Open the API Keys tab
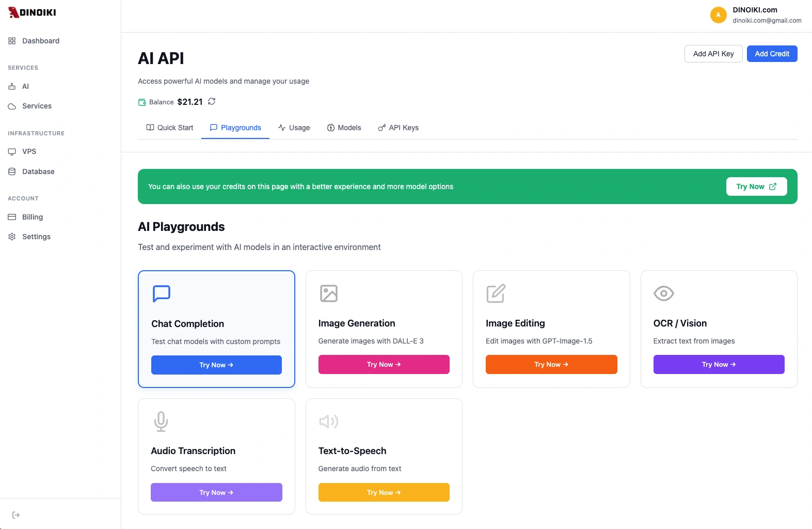The image size is (812, 529). 398,128
